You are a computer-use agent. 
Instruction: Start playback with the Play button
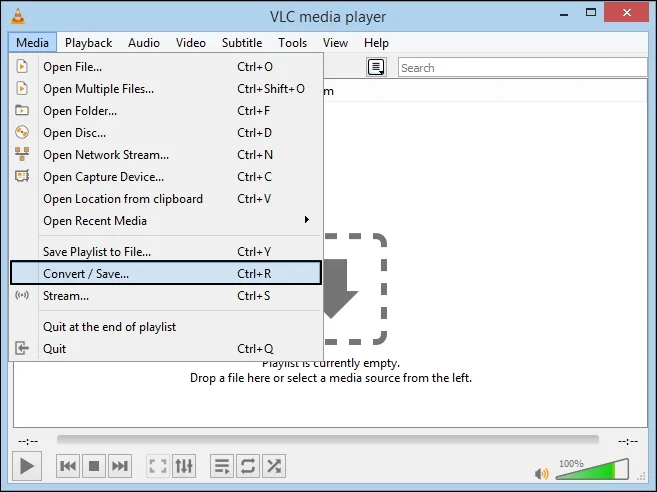27,466
